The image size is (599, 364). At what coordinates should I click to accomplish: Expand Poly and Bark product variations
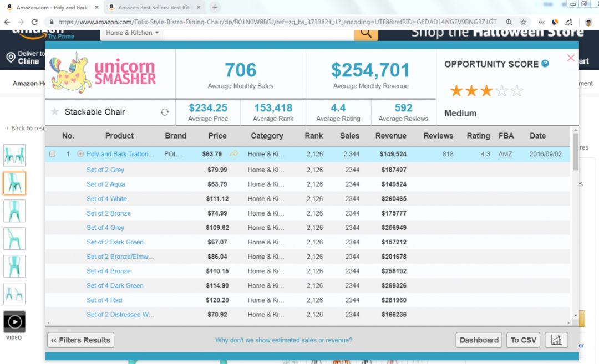[x=80, y=154]
